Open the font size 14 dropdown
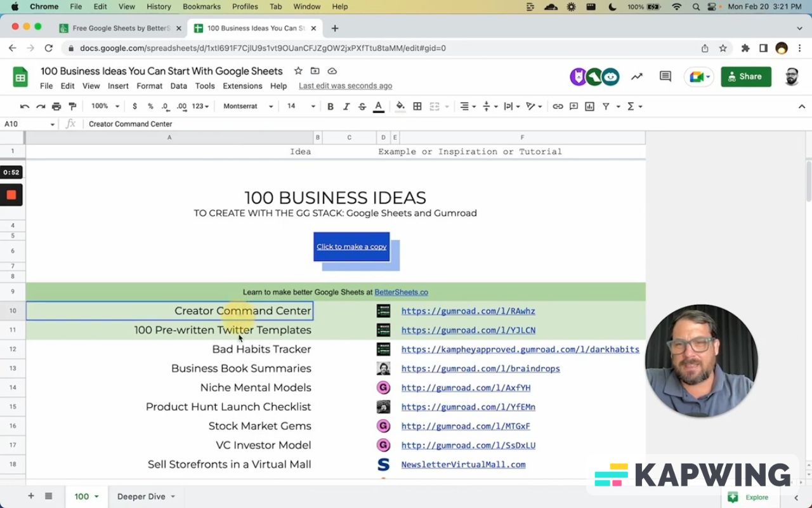 pyautogui.click(x=301, y=107)
